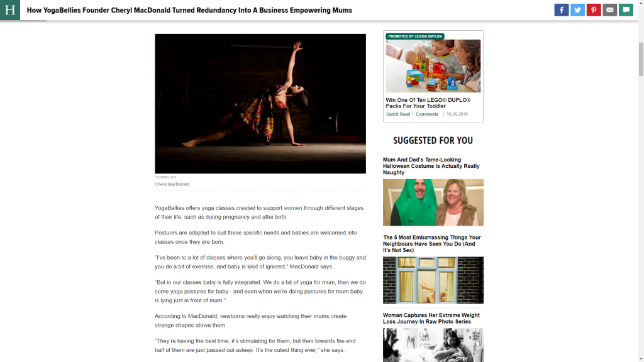Open the black-and-white weight loss photo
Image resolution: width=644 pixels, height=362 pixels.
click(x=433, y=345)
